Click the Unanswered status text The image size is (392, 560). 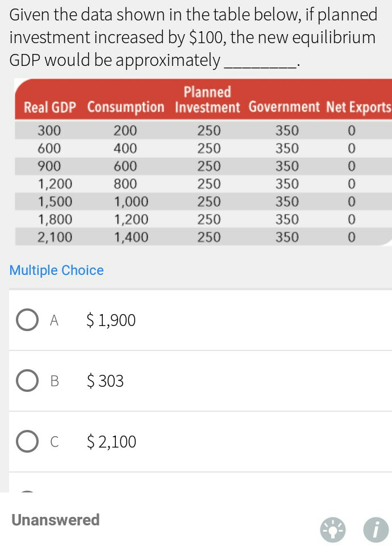click(x=55, y=520)
